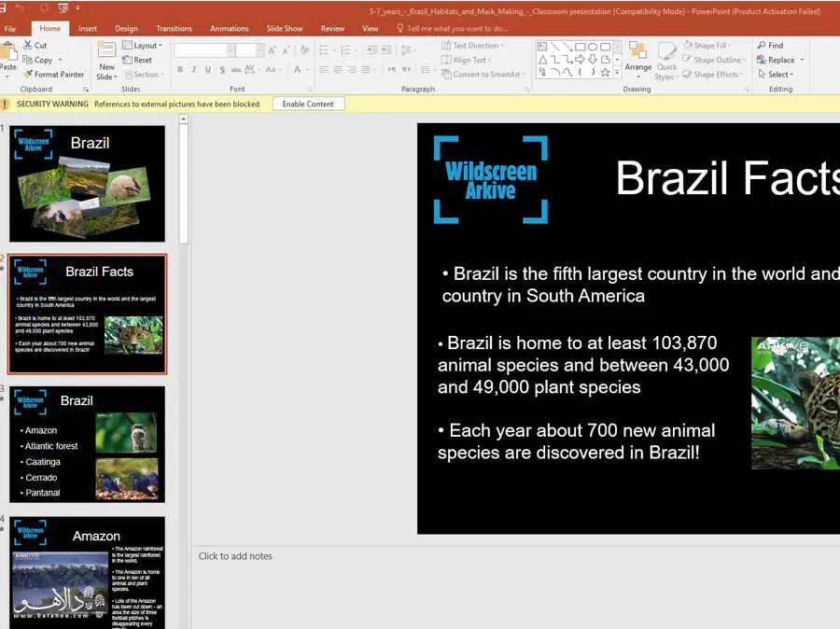This screenshot has width=840, height=629.
Task: Open the Insert ribbon tab
Action: pyautogui.click(x=88, y=28)
